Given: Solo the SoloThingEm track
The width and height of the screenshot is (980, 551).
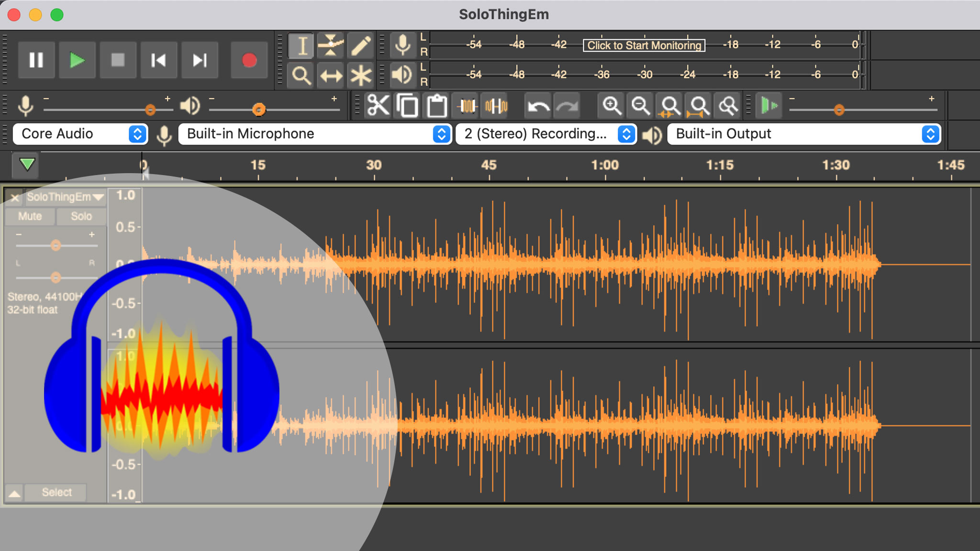Looking at the screenshot, I should point(81,216).
